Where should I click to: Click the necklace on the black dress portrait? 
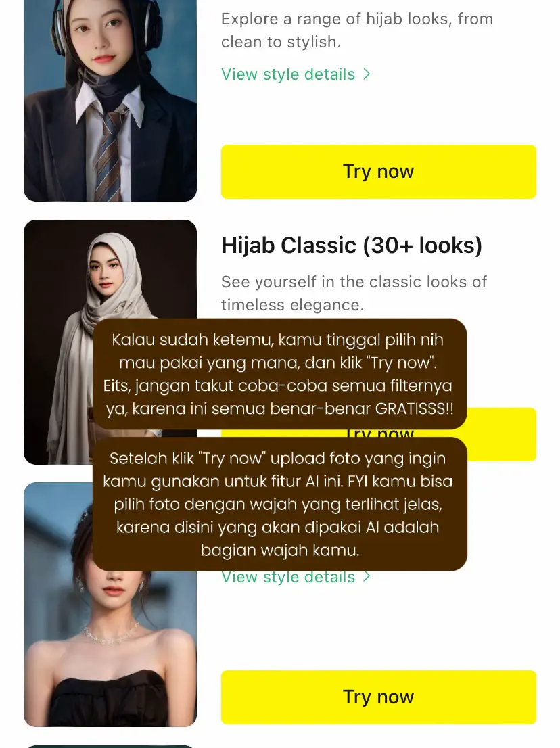pyautogui.click(x=111, y=632)
